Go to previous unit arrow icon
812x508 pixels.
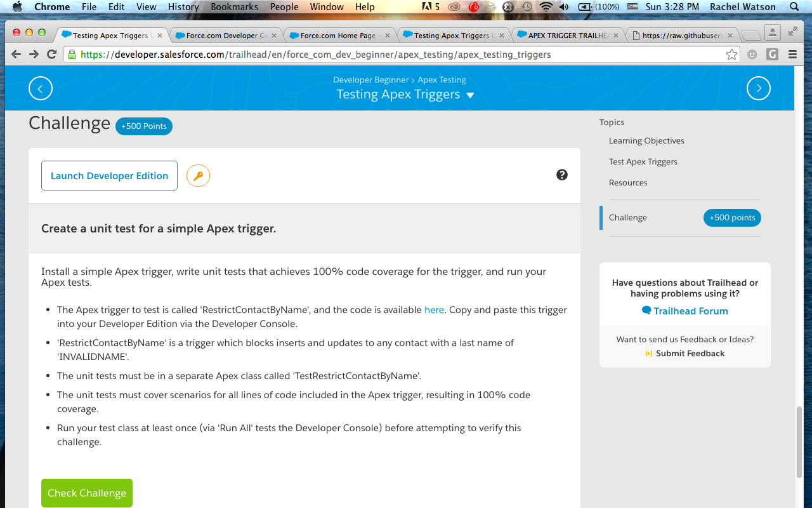point(41,89)
